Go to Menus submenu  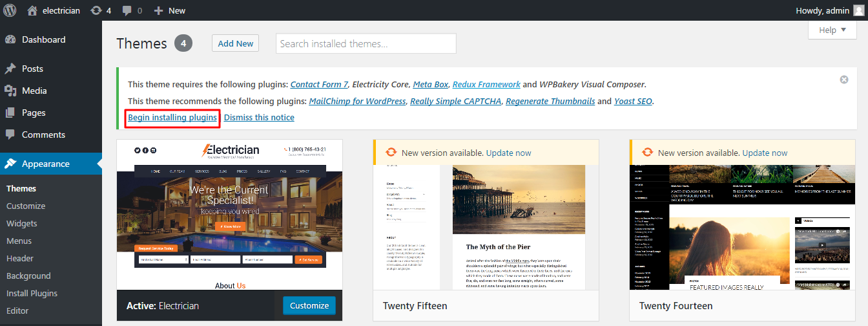click(x=19, y=241)
